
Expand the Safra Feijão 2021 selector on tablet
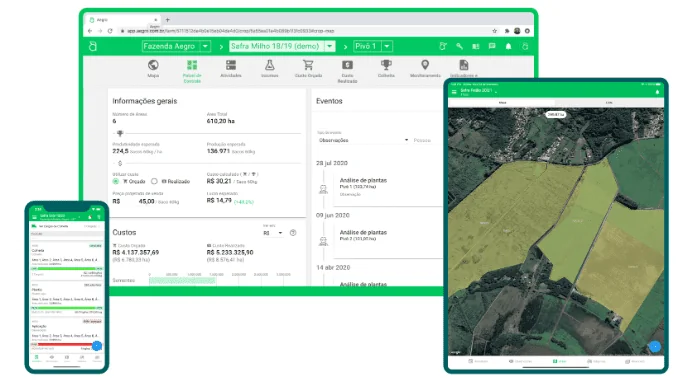tap(479, 91)
